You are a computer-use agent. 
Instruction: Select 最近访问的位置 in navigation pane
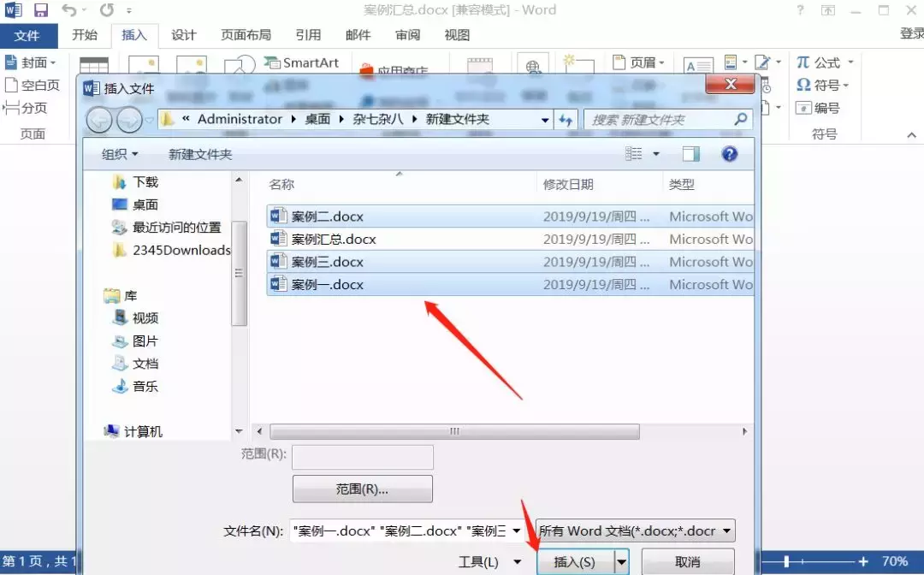pyautogui.click(x=167, y=228)
